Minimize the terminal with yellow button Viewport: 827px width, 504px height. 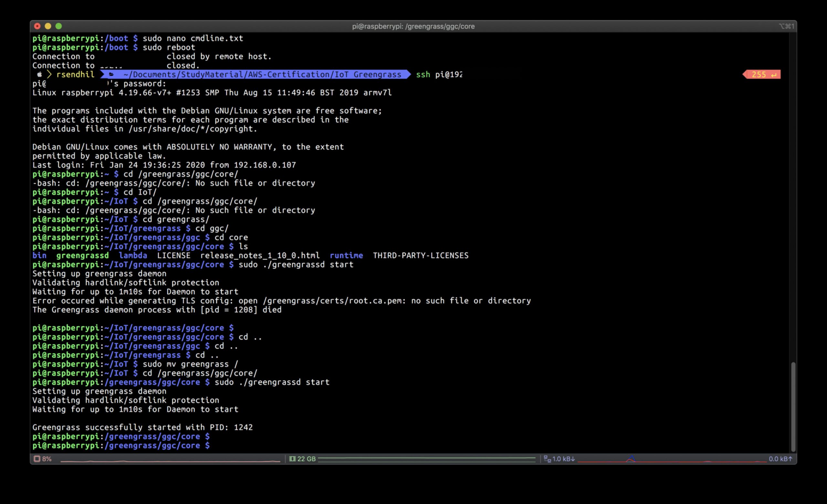48,26
